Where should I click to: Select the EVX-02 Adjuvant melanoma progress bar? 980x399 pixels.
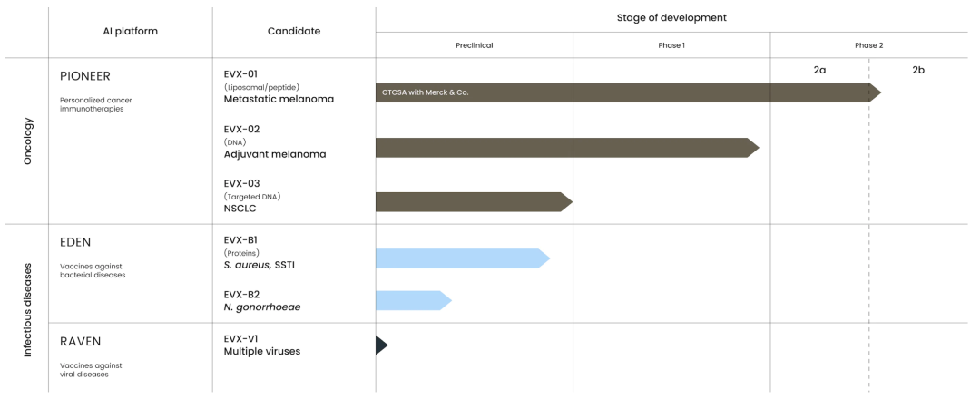pos(567,148)
